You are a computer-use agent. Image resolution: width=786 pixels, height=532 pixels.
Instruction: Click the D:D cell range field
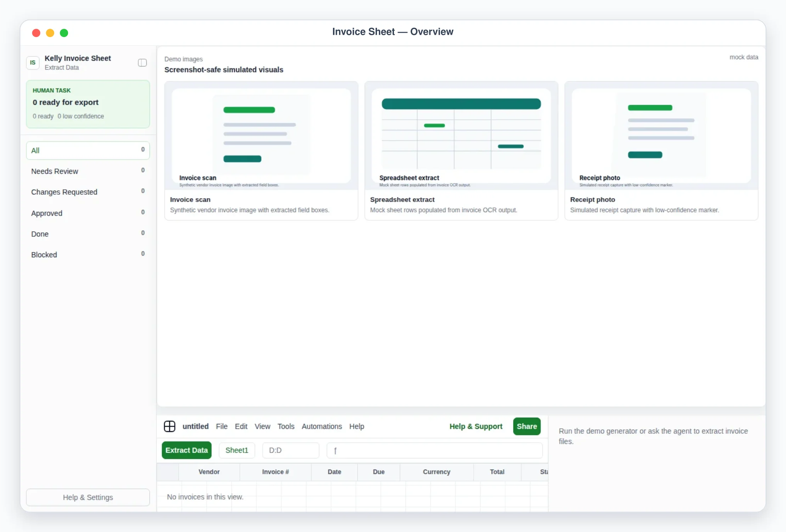tap(291, 450)
